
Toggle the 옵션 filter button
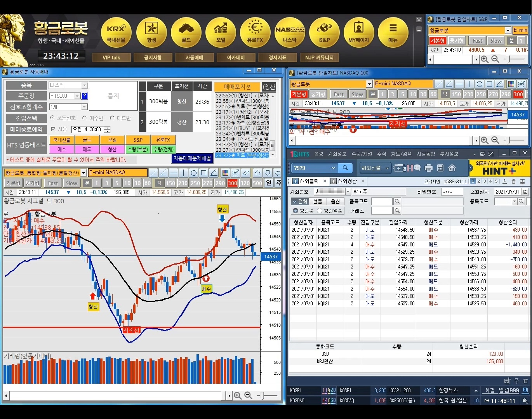pyautogui.click(x=336, y=201)
